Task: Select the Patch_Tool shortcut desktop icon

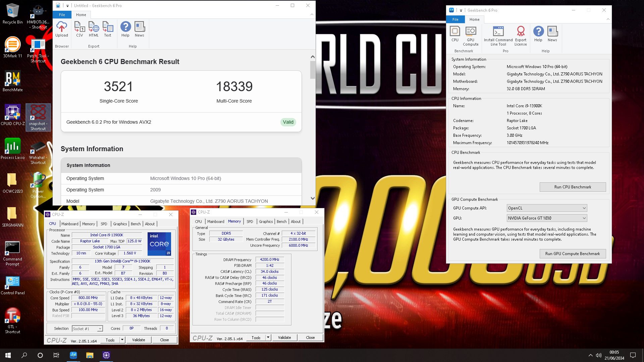Action: point(38,50)
